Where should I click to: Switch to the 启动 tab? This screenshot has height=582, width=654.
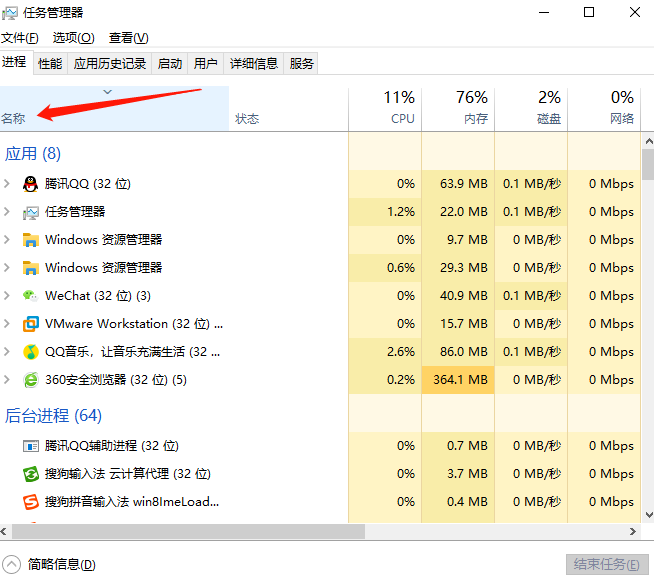(170, 64)
